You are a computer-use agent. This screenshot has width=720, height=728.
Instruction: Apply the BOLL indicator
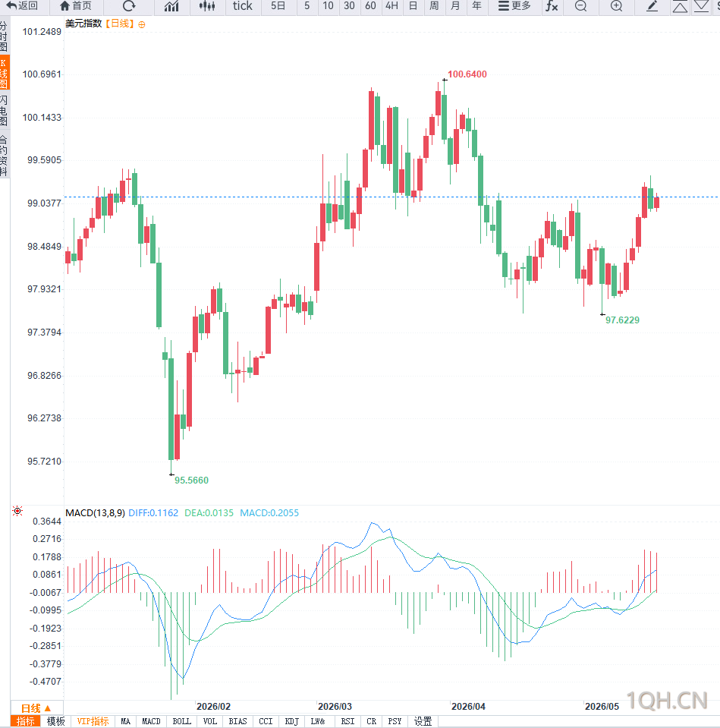point(182,721)
